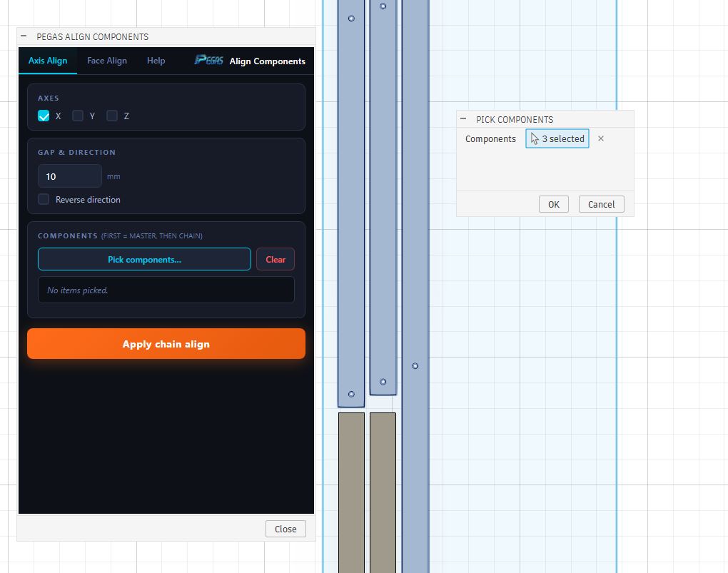Click the gap value input field
Image resolution: width=728 pixels, height=573 pixels.
pos(70,176)
